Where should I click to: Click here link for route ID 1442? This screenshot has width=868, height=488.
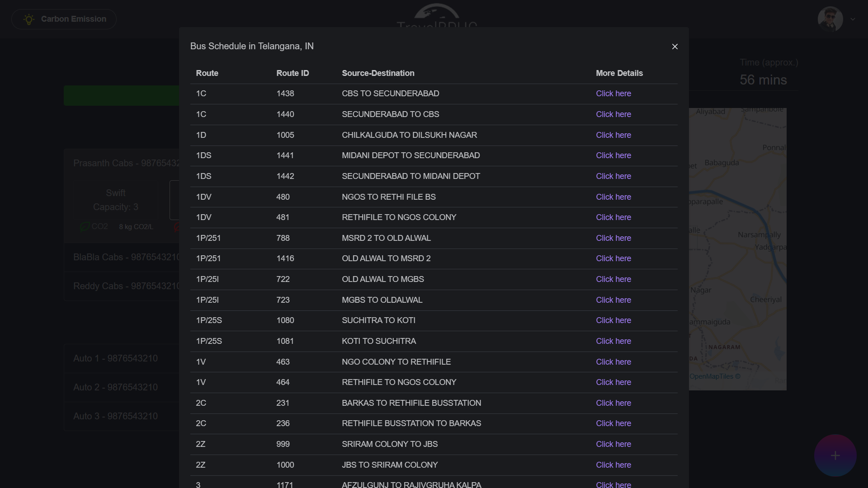(613, 176)
